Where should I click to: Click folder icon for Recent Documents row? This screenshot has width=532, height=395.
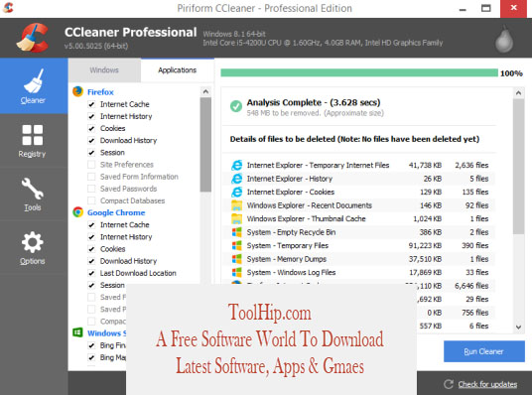pos(236,205)
